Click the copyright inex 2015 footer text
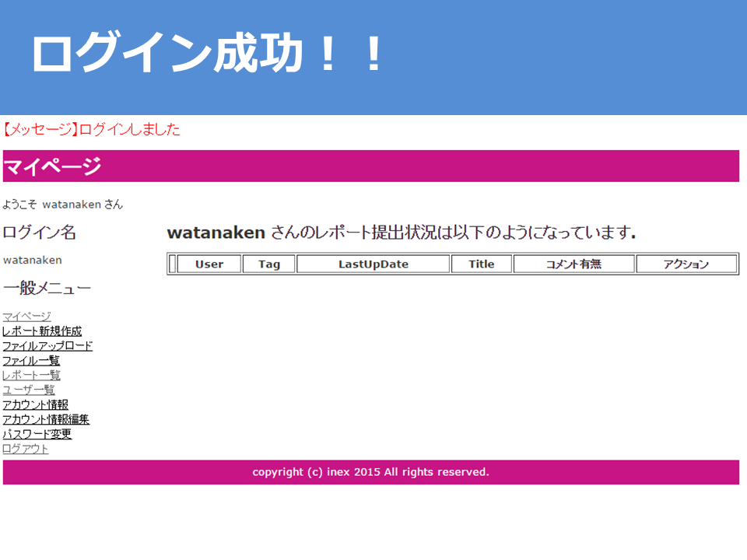 (370, 472)
